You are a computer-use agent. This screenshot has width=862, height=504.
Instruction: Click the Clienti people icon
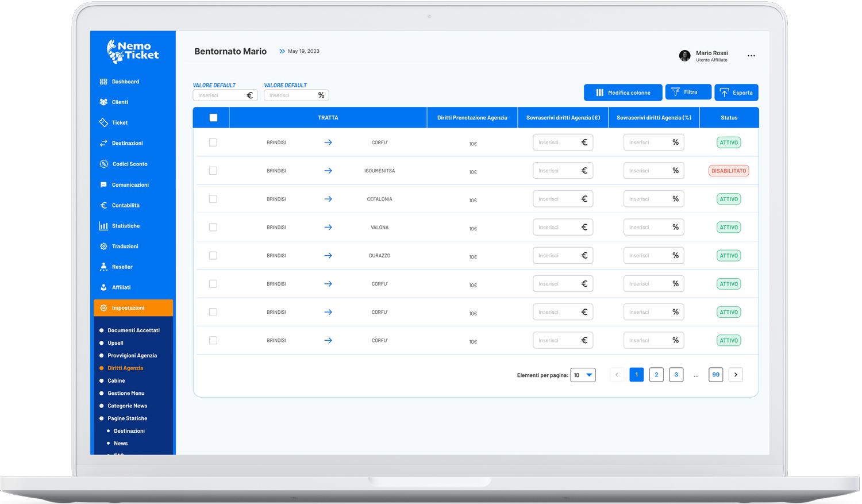(103, 102)
